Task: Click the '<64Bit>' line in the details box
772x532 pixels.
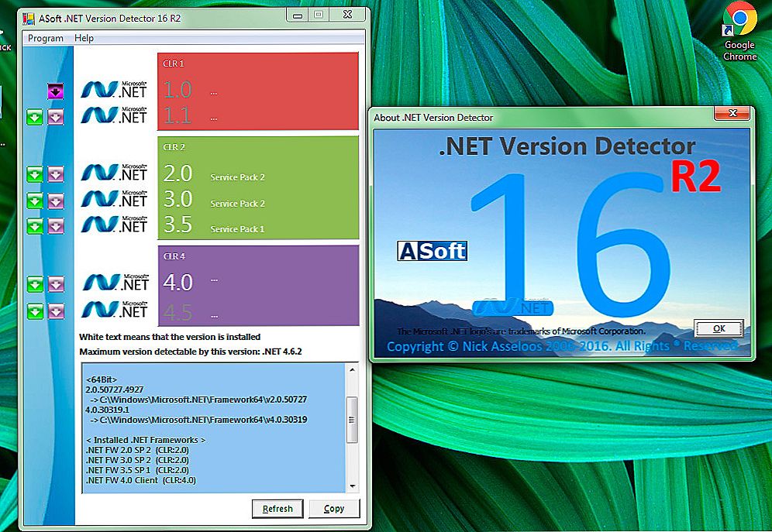Action: [x=102, y=379]
